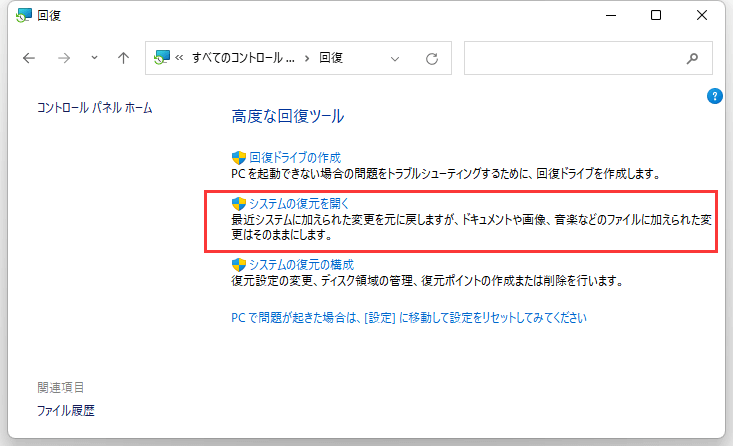Click the description text about 復元ポイントの作成

(x=427, y=281)
